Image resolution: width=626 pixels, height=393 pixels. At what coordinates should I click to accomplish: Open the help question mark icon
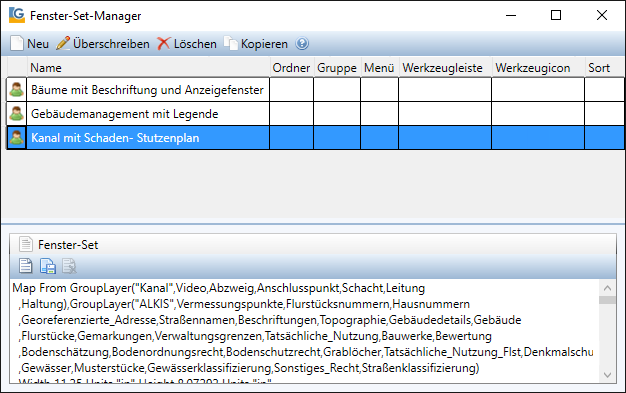pyautogui.click(x=302, y=43)
